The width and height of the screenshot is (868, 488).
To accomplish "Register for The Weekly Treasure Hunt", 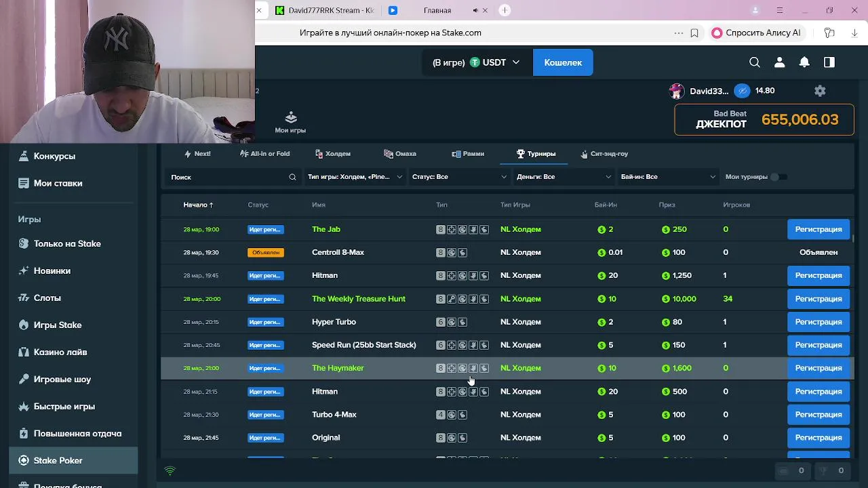I will pyautogui.click(x=818, y=299).
